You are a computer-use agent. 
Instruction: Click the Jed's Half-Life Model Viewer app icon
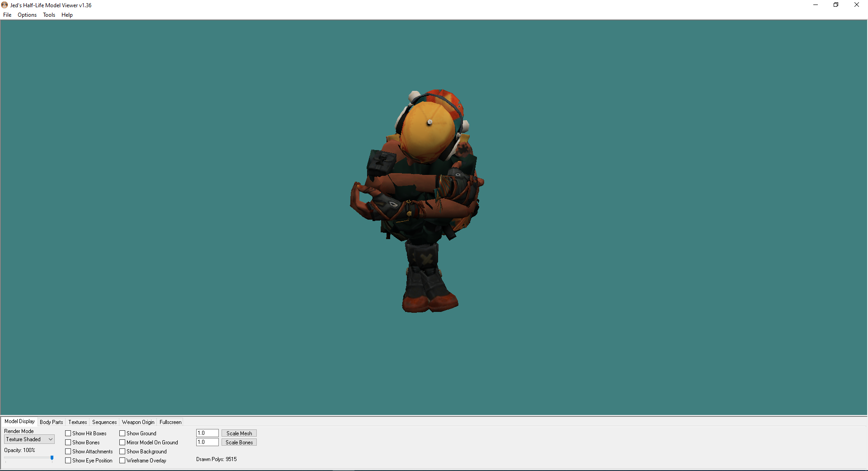(5, 5)
